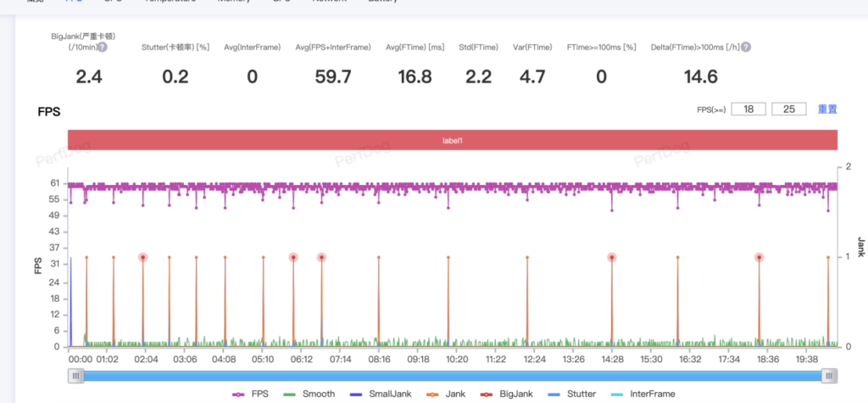Click BigJank marker between 06:12 and 07:14
The width and height of the screenshot is (868, 403).
[x=321, y=257]
